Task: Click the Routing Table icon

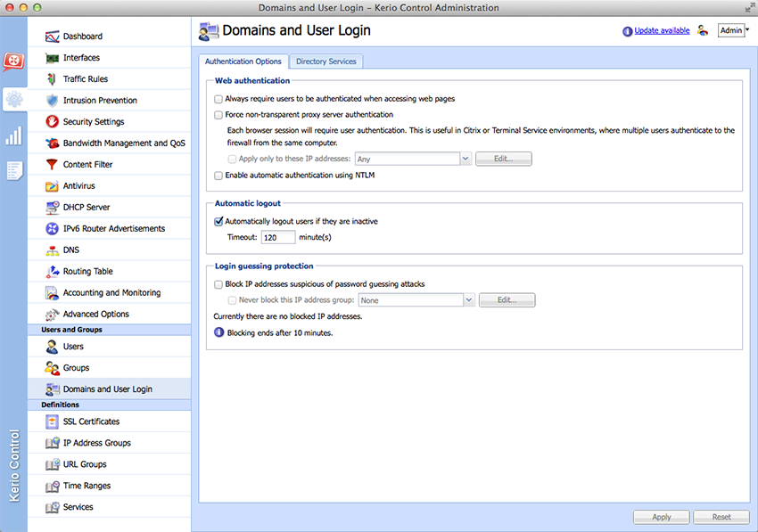Action: point(52,272)
